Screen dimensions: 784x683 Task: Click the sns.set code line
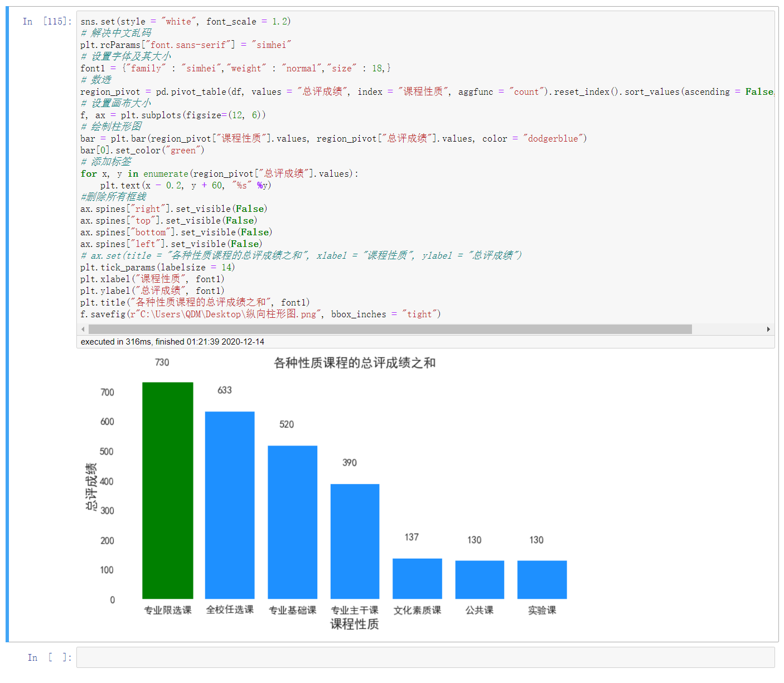pos(186,22)
